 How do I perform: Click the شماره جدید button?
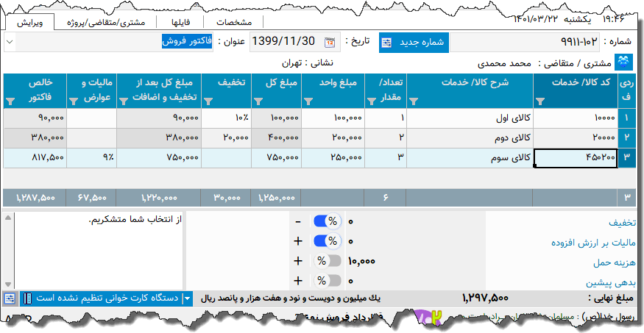[x=414, y=43]
